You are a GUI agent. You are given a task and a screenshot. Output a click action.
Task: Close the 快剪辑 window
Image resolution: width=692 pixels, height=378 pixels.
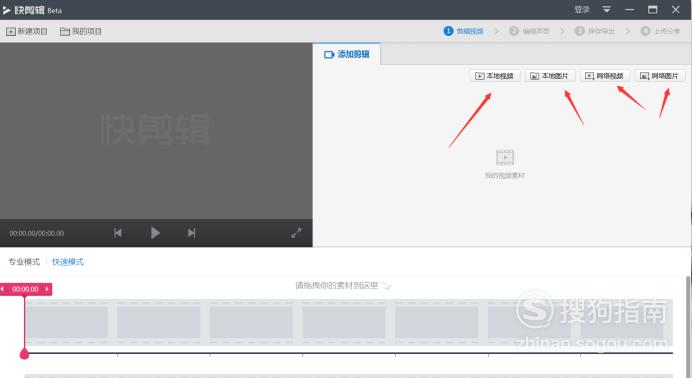pos(676,10)
